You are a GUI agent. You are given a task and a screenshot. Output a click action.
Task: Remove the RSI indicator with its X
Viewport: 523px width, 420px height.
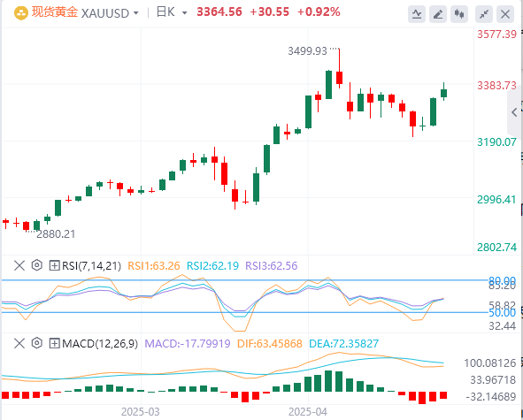pos(19,265)
